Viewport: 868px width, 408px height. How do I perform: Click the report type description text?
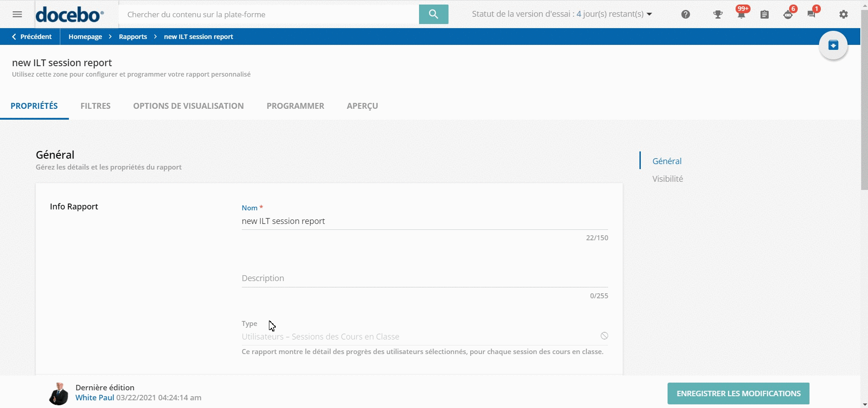click(423, 352)
